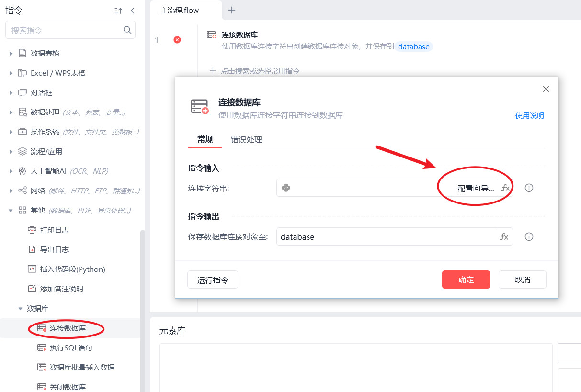The image size is (581, 392).
Task: Click fx expression icon for connection string
Action: [x=505, y=188]
